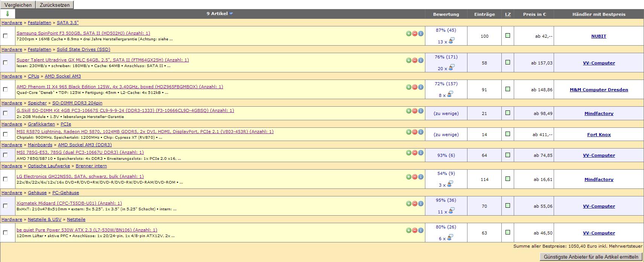Enable the LZ checkbox in the Samsung SpinPoint row

coord(508,35)
